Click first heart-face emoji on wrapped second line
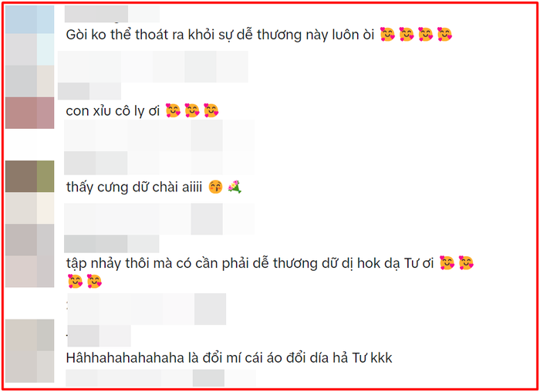Screen dimensions: 540x392 75,281
